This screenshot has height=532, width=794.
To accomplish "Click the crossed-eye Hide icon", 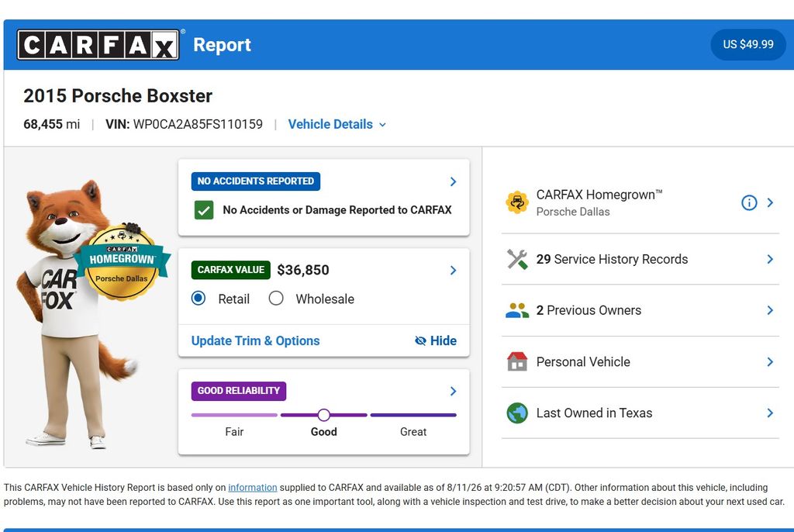I will coord(420,341).
